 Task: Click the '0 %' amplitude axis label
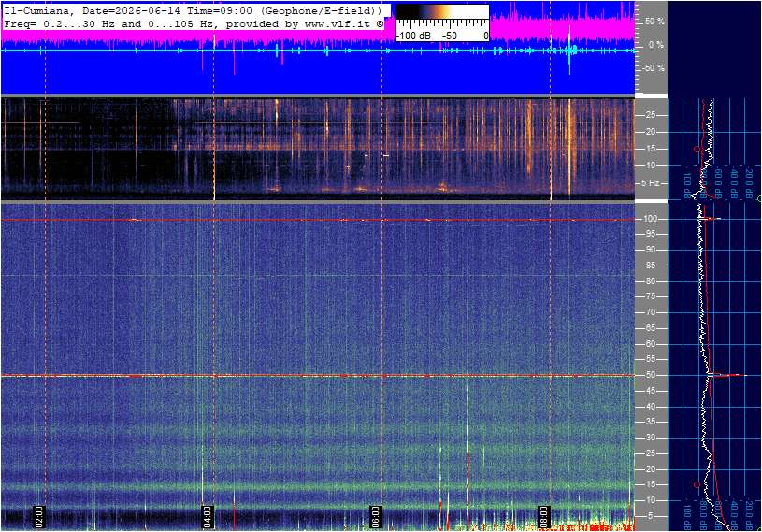pyautogui.click(x=656, y=45)
